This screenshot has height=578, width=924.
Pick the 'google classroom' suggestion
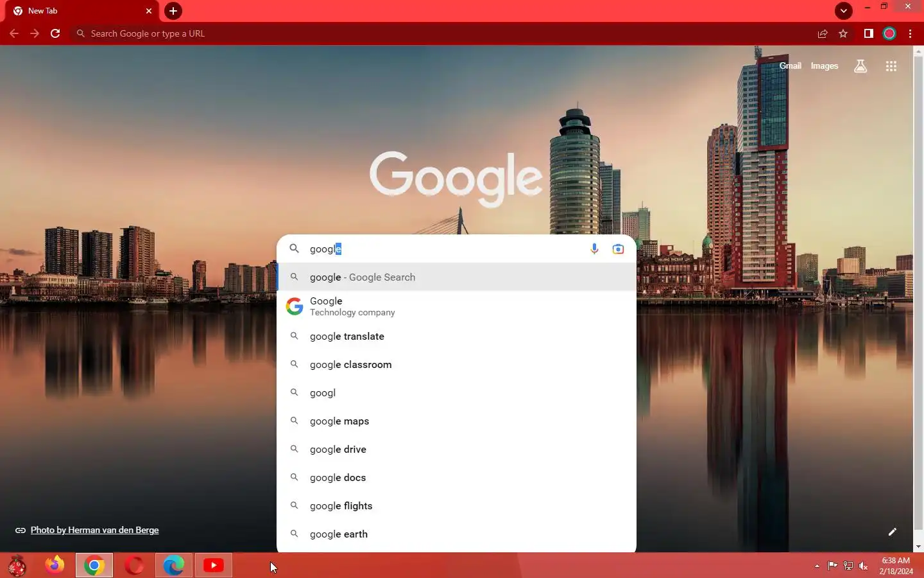[456, 364]
